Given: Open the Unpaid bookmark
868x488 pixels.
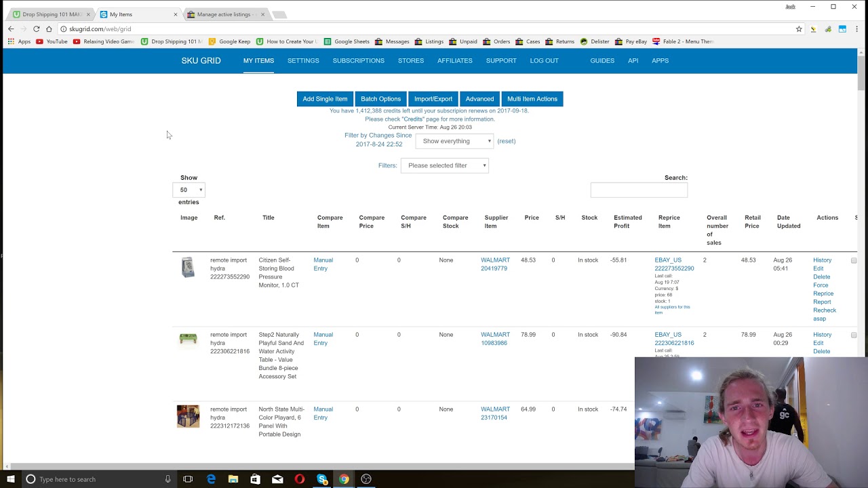Looking at the screenshot, I should (463, 41).
